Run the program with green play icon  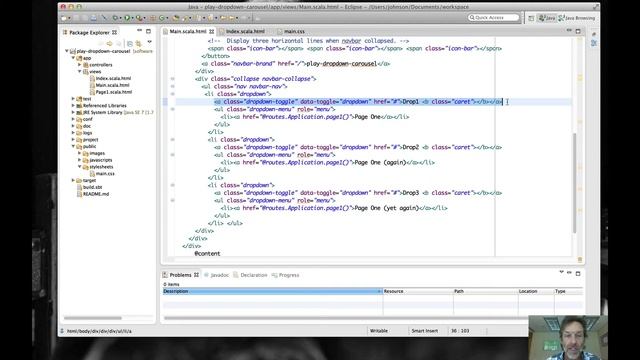[127, 18]
